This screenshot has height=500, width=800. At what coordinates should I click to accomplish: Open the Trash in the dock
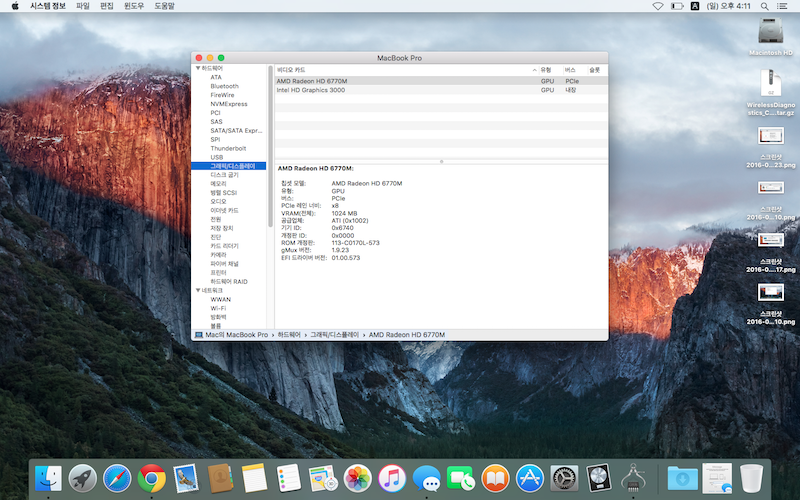751,478
